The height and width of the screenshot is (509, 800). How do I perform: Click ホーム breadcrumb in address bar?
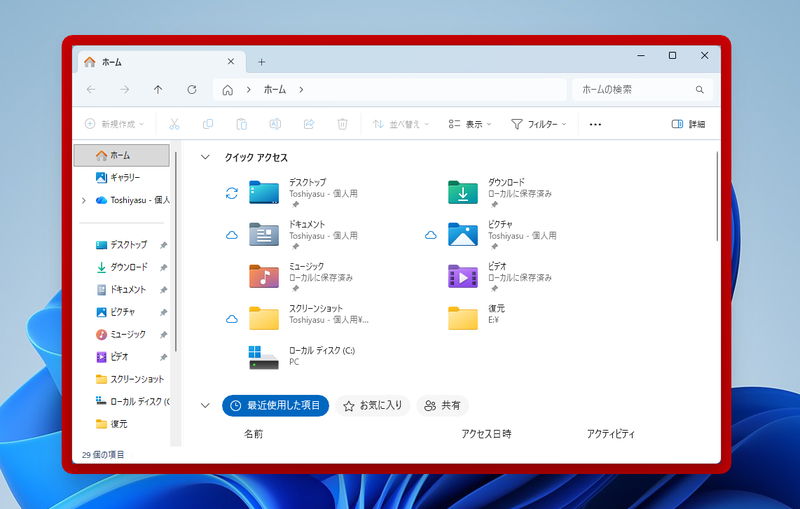[274, 90]
